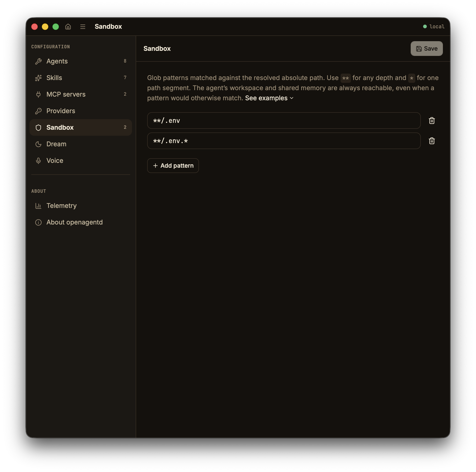Click the Agents wrench icon

[38, 61]
